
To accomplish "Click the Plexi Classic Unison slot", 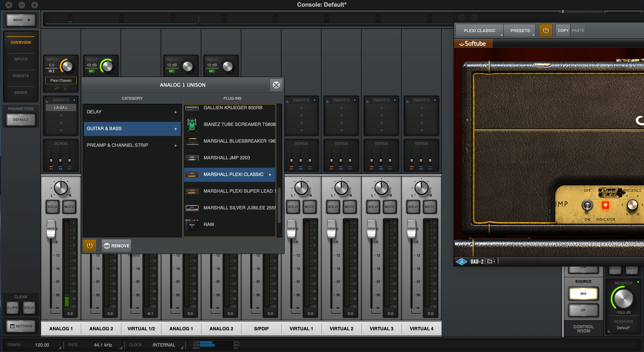I will pos(61,80).
